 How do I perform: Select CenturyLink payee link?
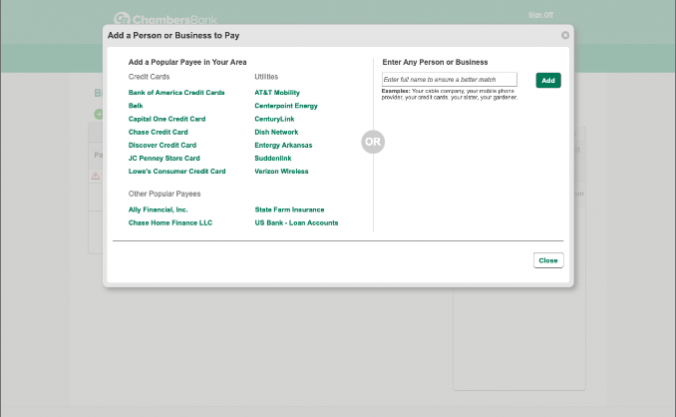click(274, 119)
